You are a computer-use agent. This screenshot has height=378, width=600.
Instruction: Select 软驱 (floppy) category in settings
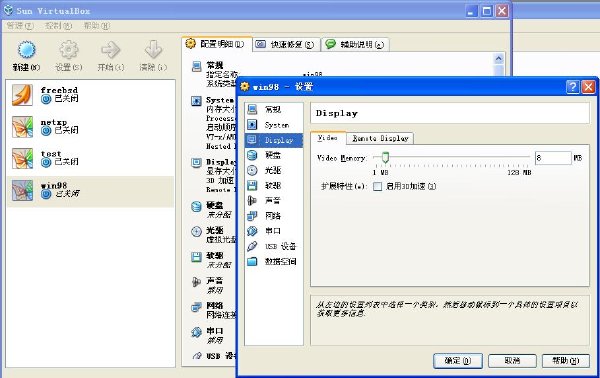tap(274, 186)
